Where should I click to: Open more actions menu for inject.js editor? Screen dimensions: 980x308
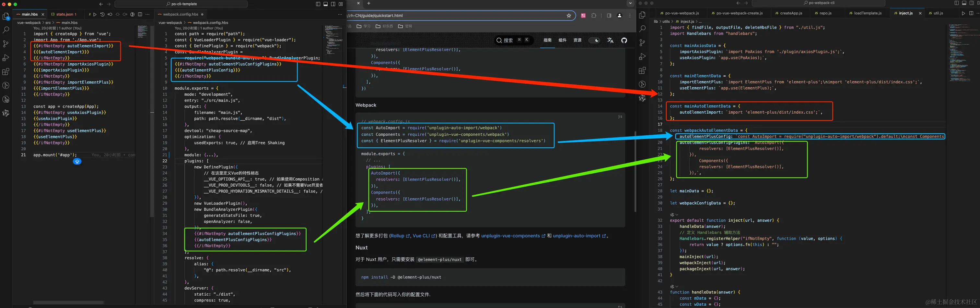pyautogui.click(x=978, y=13)
